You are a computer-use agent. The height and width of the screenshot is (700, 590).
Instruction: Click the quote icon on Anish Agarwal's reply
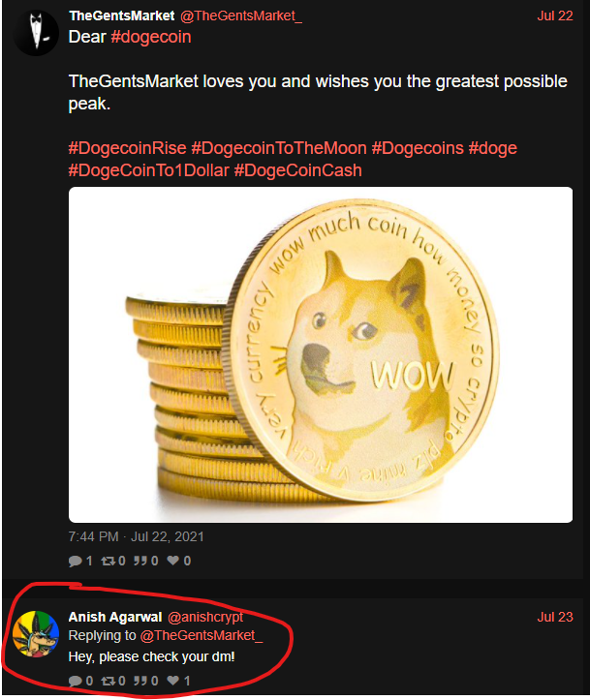(140, 681)
